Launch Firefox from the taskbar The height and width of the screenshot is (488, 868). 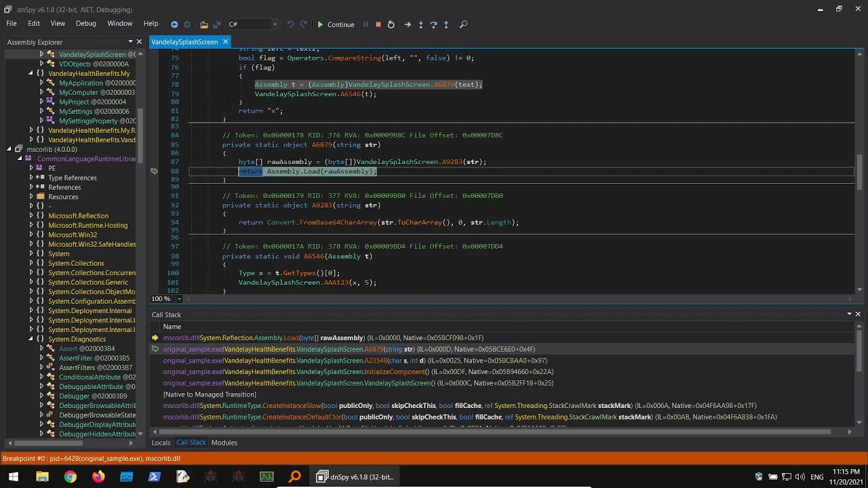click(98, 476)
